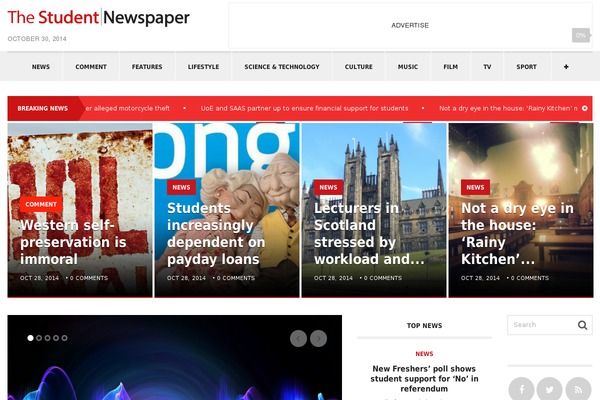This screenshot has height=400, width=600.
Task: Open the RSS feed icon
Action: coord(578,389)
